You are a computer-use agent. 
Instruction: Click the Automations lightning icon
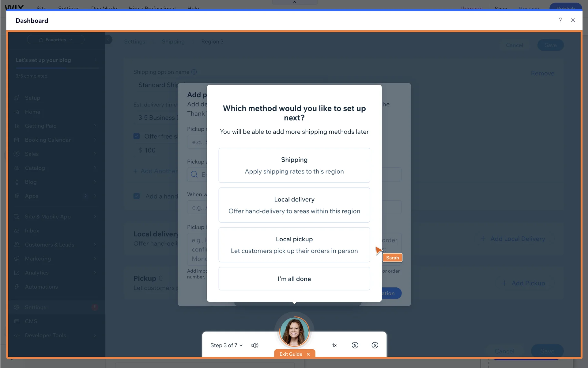click(17, 287)
